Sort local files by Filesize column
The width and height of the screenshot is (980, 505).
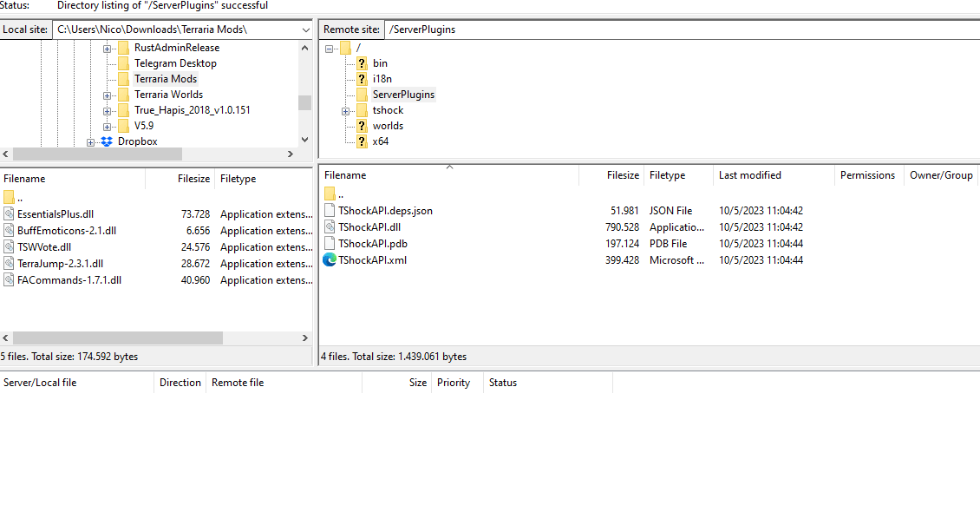pyautogui.click(x=193, y=179)
